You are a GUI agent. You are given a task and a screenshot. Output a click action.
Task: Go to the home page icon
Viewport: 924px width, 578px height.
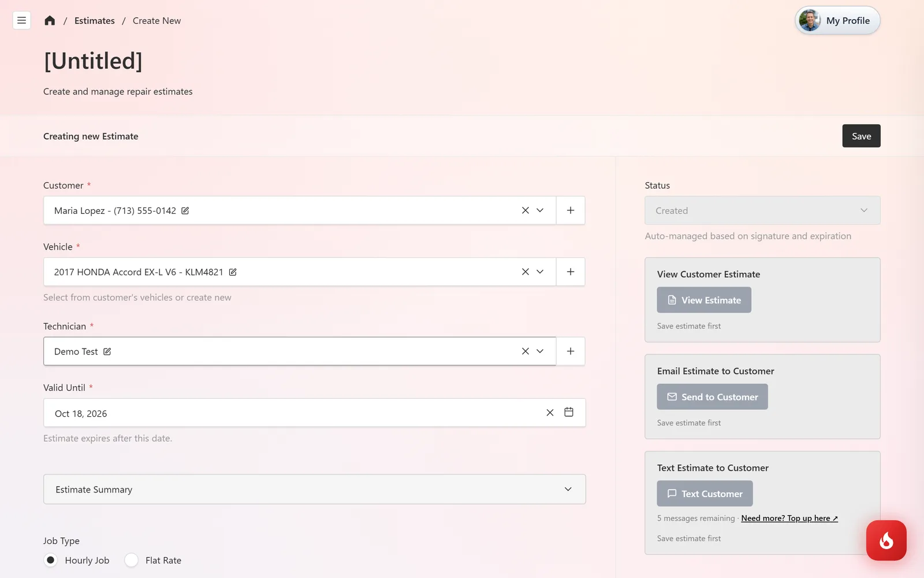click(50, 21)
